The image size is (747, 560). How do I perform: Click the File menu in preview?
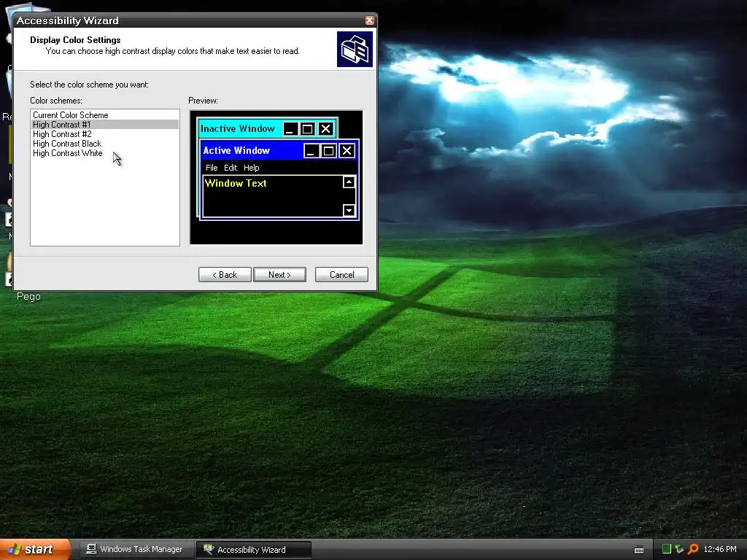click(x=212, y=168)
